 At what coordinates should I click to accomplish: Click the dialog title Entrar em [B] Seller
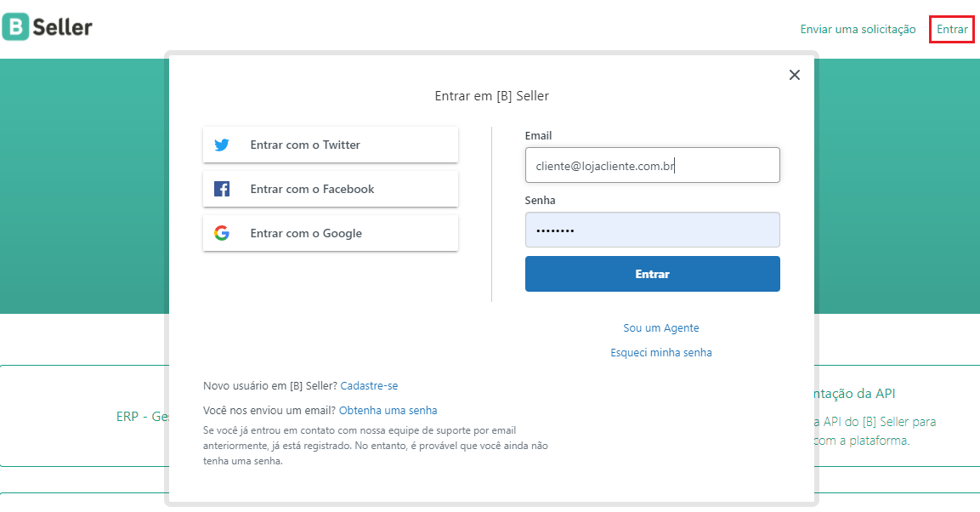[492, 95]
